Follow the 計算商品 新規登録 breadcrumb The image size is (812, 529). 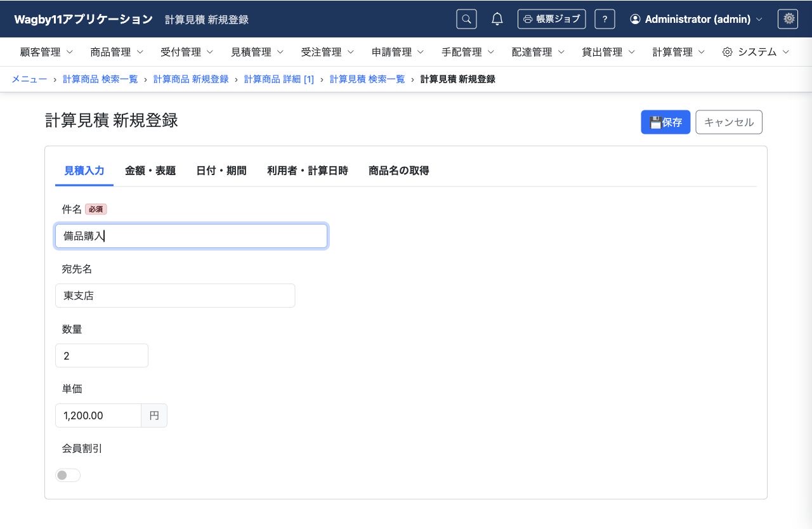click(191, 79)
